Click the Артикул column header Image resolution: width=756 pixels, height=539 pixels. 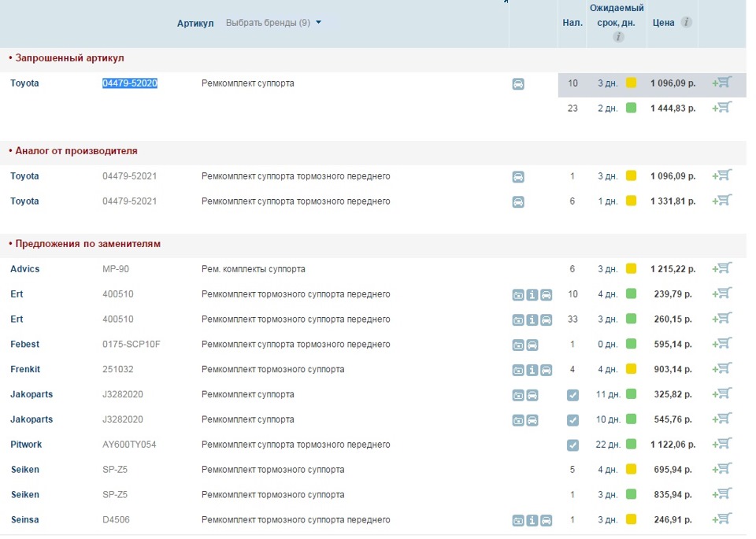[x=195, y=23]
